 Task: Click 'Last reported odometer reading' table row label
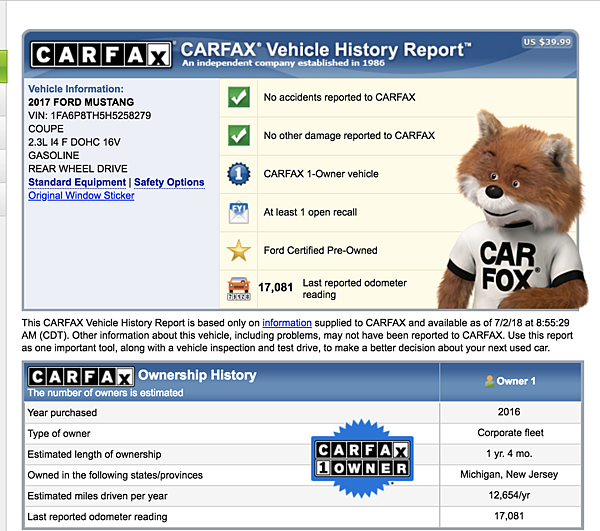(97, 517)
